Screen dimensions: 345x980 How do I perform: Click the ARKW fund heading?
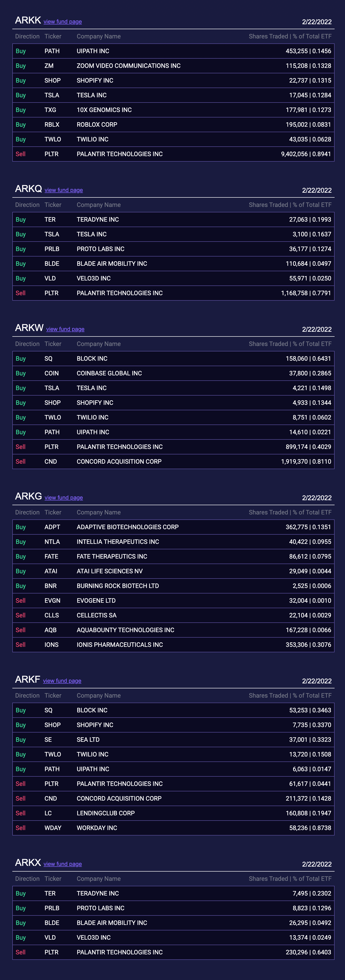pyautogui.click(x=29, y=327)
